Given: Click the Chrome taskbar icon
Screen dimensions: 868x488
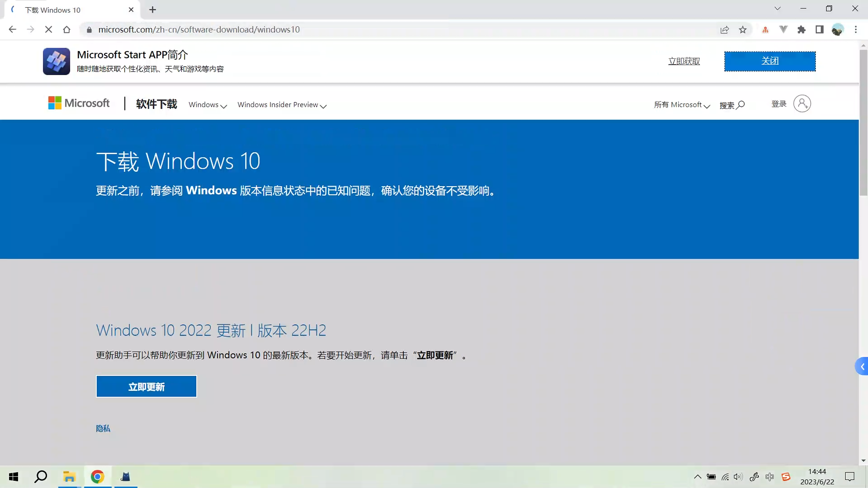Looking at the screenshot, I should (97, 477).
